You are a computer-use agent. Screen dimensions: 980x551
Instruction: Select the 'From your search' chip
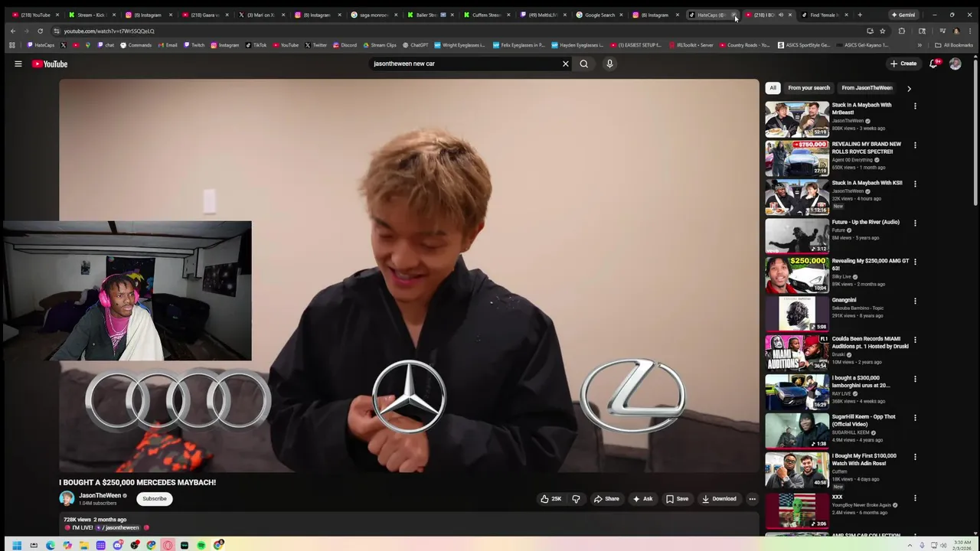point(808,88)
